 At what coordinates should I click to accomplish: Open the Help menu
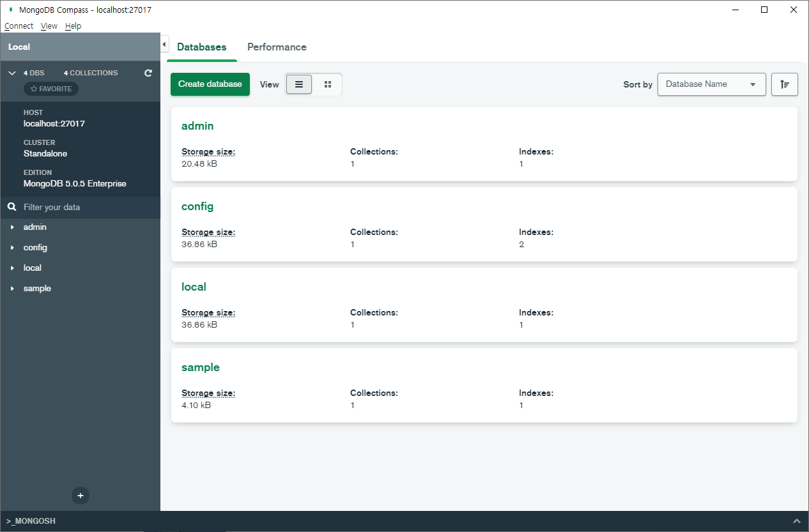[73, 26]
